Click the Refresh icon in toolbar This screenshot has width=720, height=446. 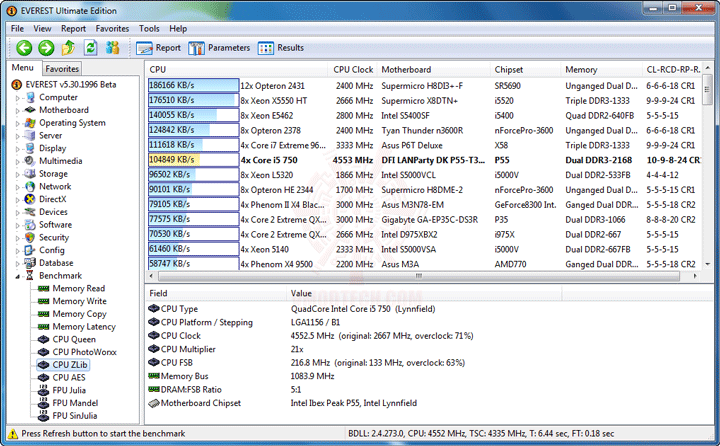[90, 47]
